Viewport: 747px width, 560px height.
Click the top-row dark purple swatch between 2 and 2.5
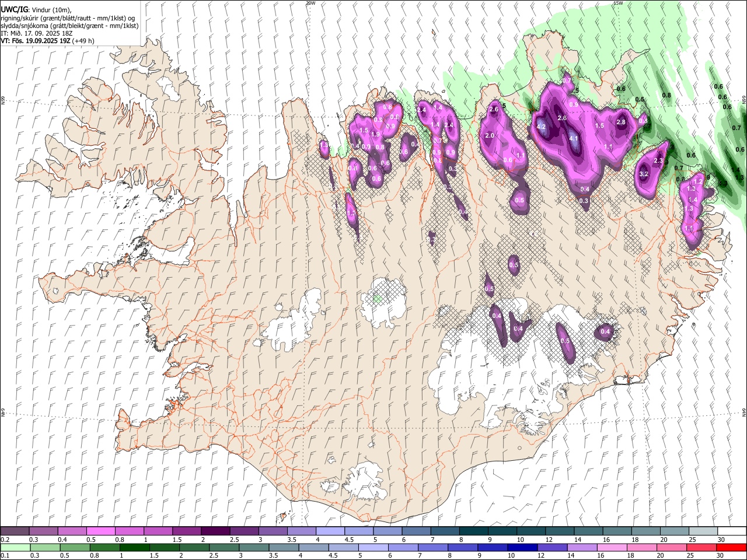215,531
